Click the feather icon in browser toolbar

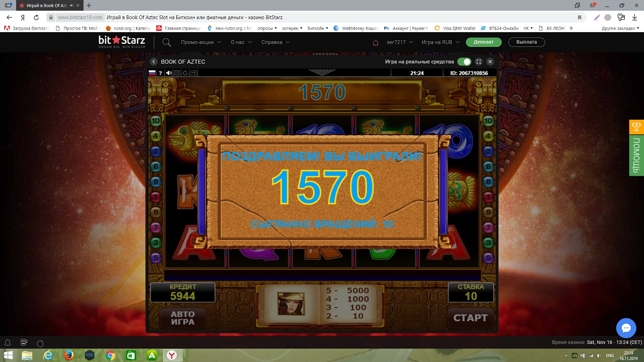597,17
